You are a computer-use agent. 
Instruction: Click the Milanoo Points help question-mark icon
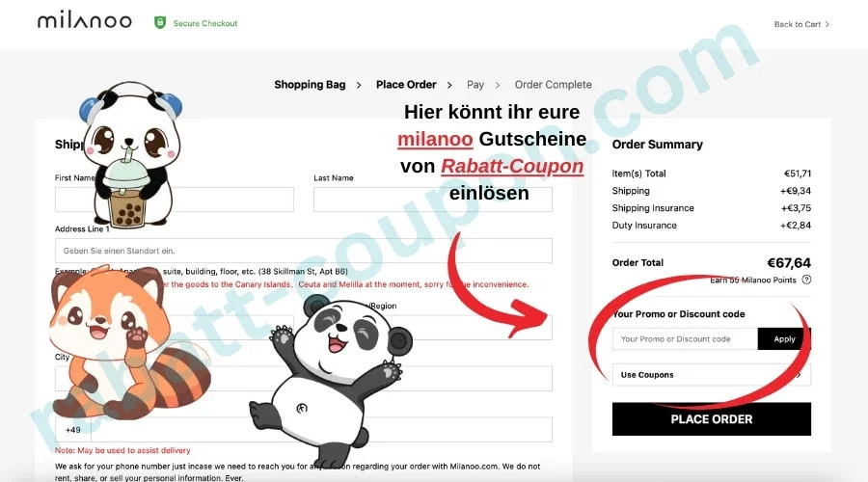tap(806, 280)
